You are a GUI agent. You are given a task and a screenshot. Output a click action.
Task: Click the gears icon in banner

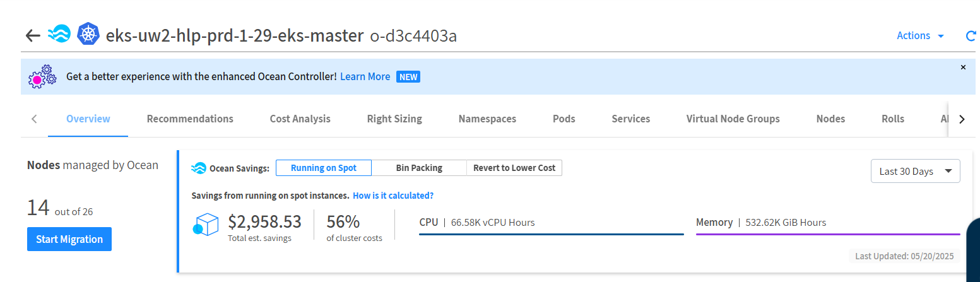[43, 77]
